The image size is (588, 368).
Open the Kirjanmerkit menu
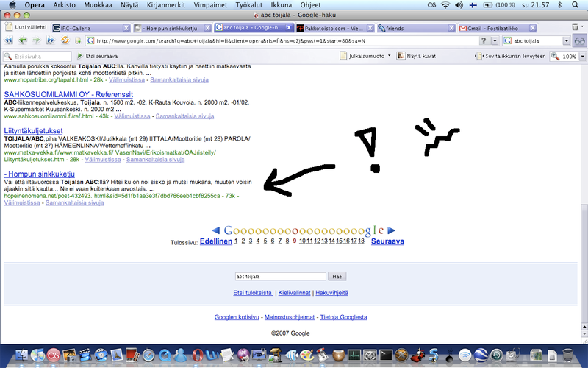(x=166, y=5)
